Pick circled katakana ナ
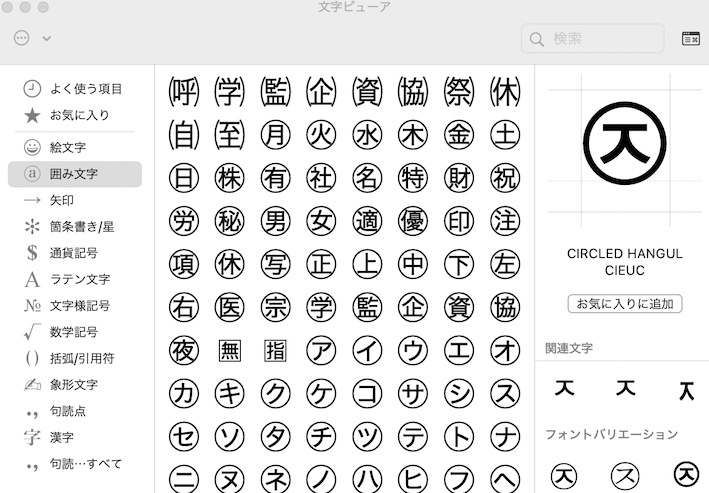The height and width of the screenshot is (493, 709). tap(505, 437)
